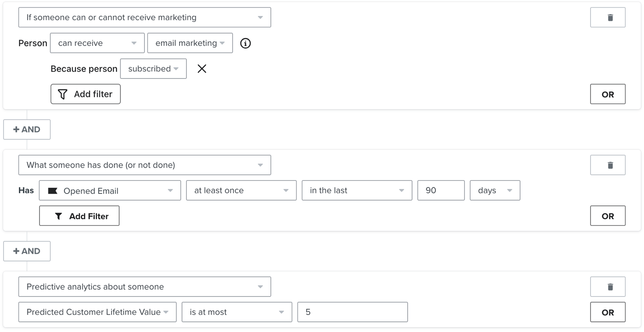Delete the Predictive analytics condition via trash icon

(607, 287)
